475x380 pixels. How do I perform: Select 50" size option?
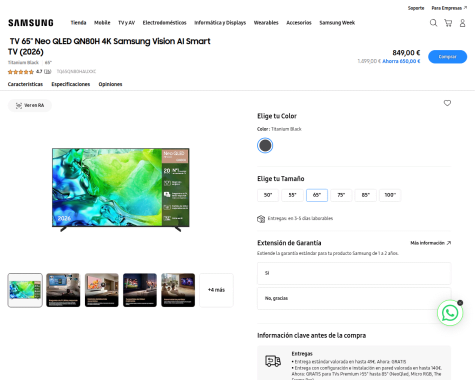(268, 195)
